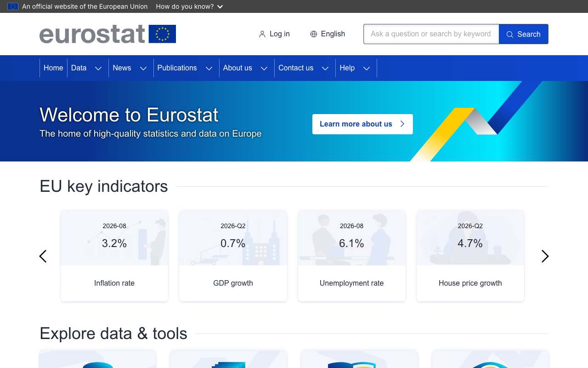The image size is (588, 368).
Task: Open the Contact us menu item
Action: (296, 68)
